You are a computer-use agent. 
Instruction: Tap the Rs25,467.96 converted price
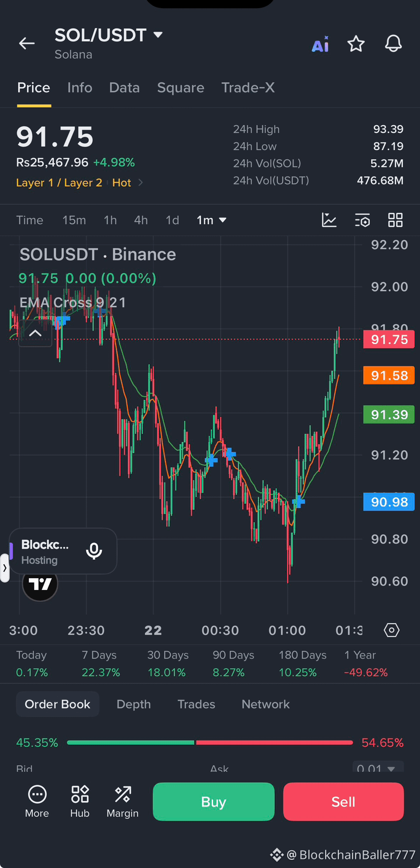pyautogui.click(x=52, y=162)
